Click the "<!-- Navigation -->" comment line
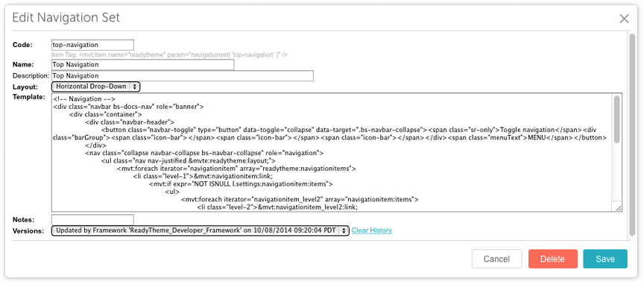This screenshot has width=644, height=282. coord(85,99)
